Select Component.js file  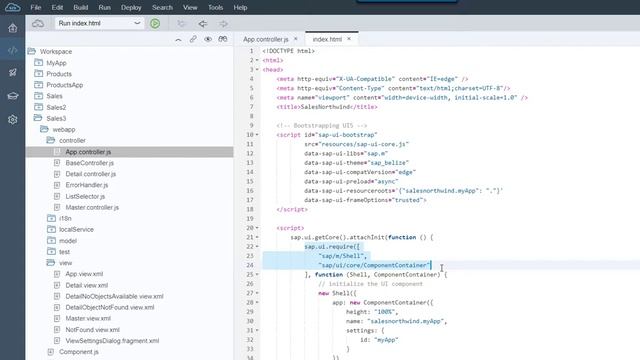[79, 351]
